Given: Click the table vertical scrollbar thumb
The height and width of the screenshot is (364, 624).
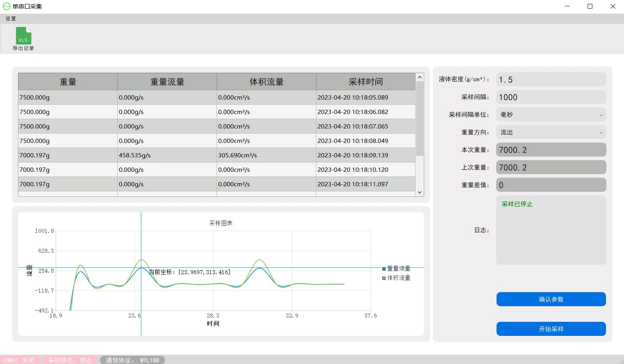Looking at the screenshot, I should [x=420, y=118].
